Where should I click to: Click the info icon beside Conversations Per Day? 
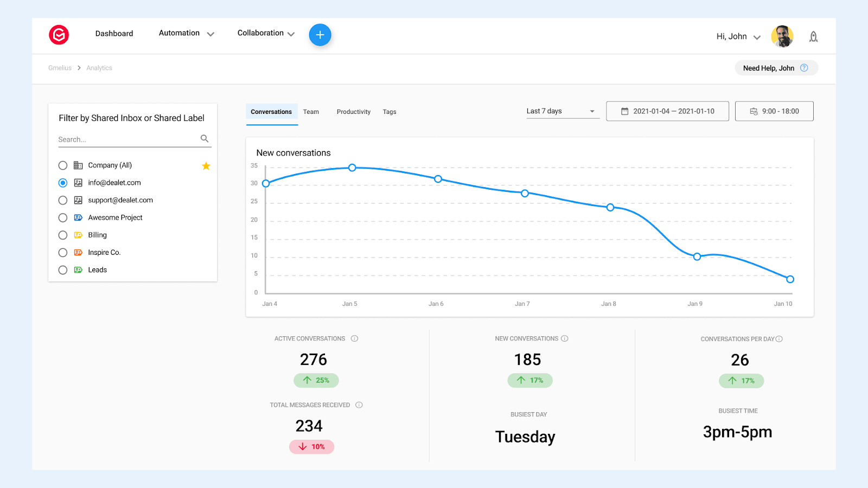pyautogui.click(x=780, y=338)
